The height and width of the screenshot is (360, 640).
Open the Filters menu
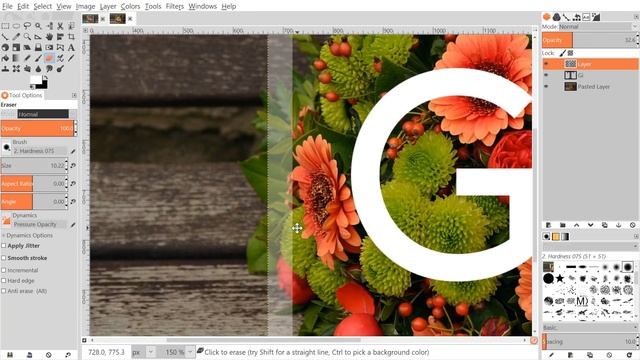pyautogui.click(x=175, y=6)
